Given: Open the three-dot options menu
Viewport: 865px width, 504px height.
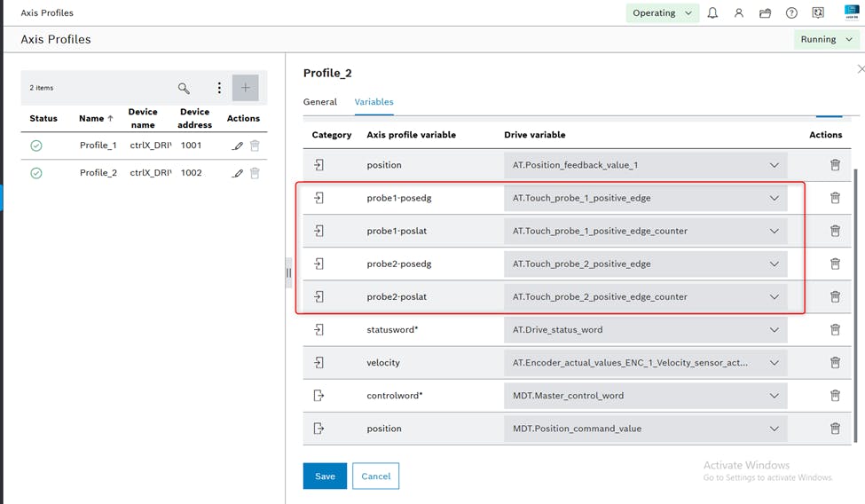Looking at the screenshot, I should (x=219, y=88).
